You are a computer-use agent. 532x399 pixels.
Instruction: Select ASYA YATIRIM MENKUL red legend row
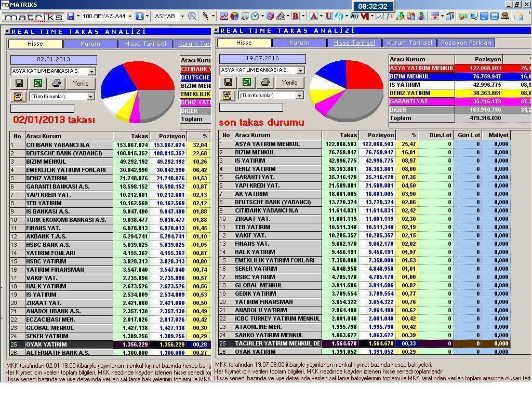422,68
